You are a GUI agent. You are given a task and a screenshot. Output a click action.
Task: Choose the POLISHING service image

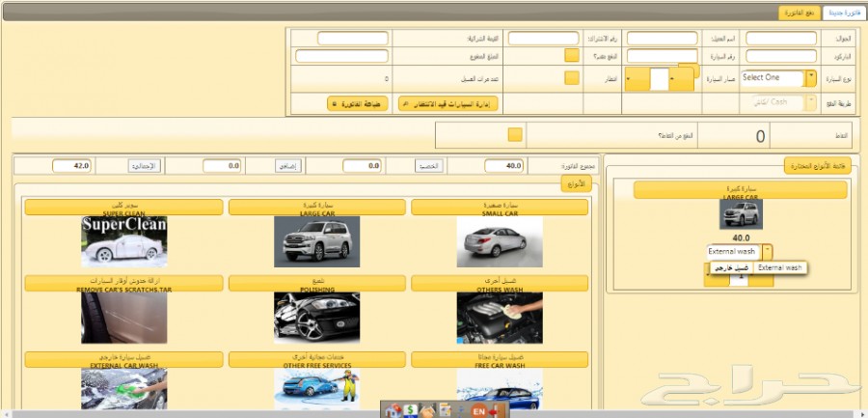click(x=316, y=318)
